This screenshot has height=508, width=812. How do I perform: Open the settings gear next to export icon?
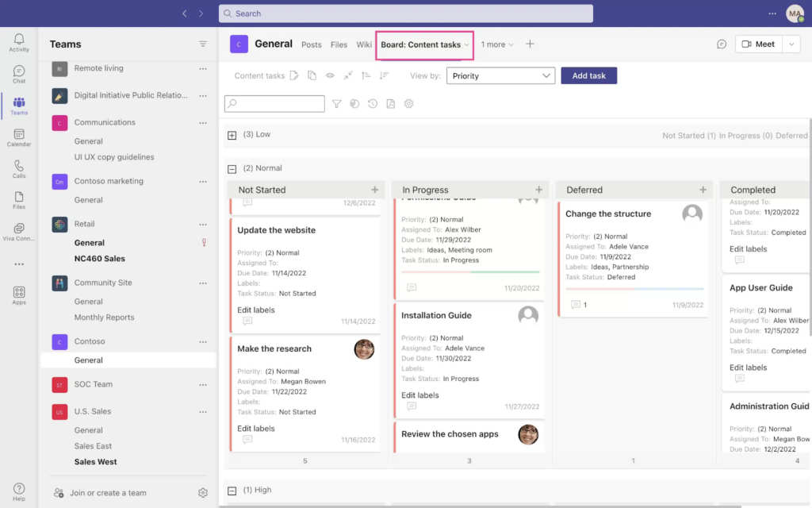(409, 103)
